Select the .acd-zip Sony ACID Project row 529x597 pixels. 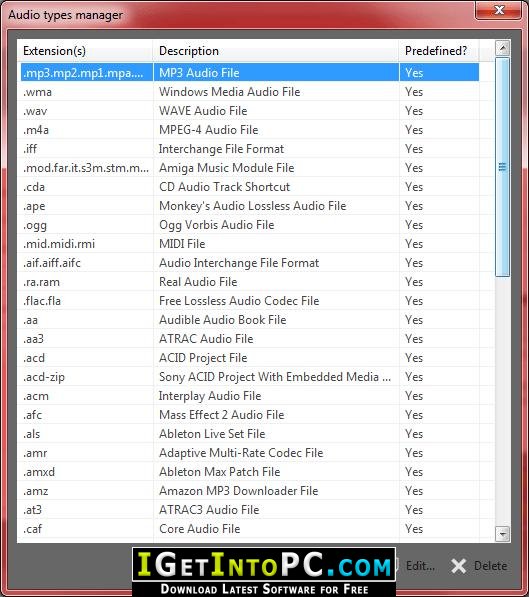click(250, 377)
